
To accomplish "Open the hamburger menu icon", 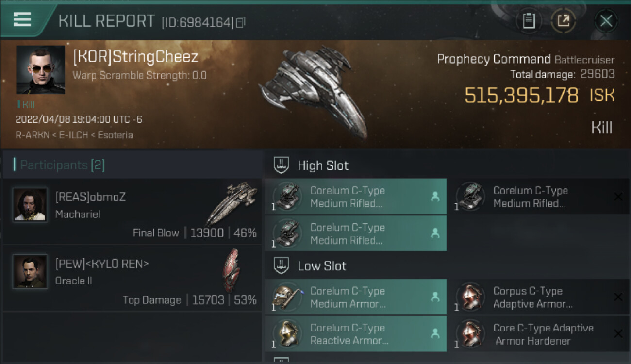I will tap(22, 19).
